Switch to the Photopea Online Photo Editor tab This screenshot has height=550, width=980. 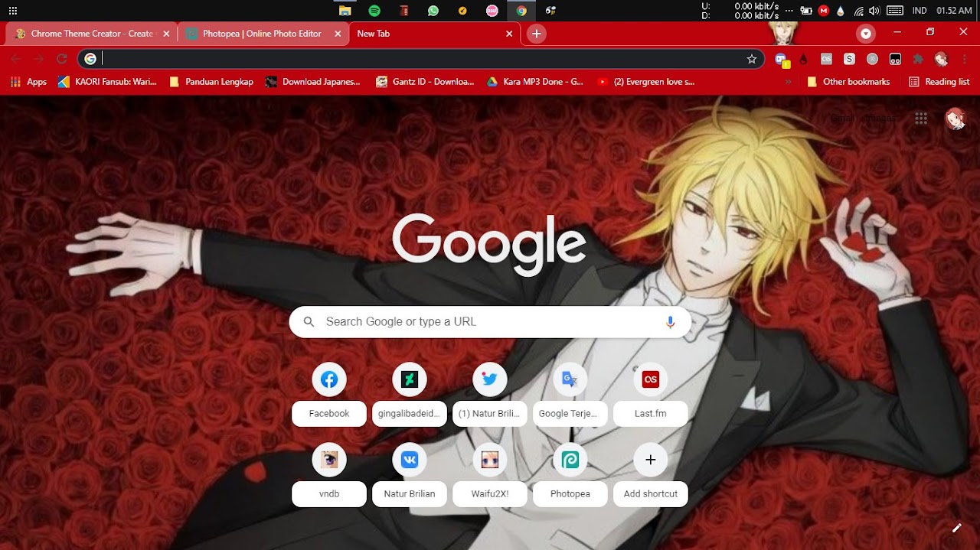pyautogui.click(x=262, y=34)
